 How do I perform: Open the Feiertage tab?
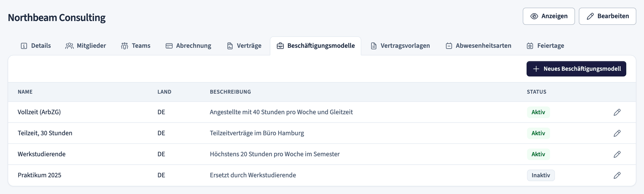tap(545, 46)
